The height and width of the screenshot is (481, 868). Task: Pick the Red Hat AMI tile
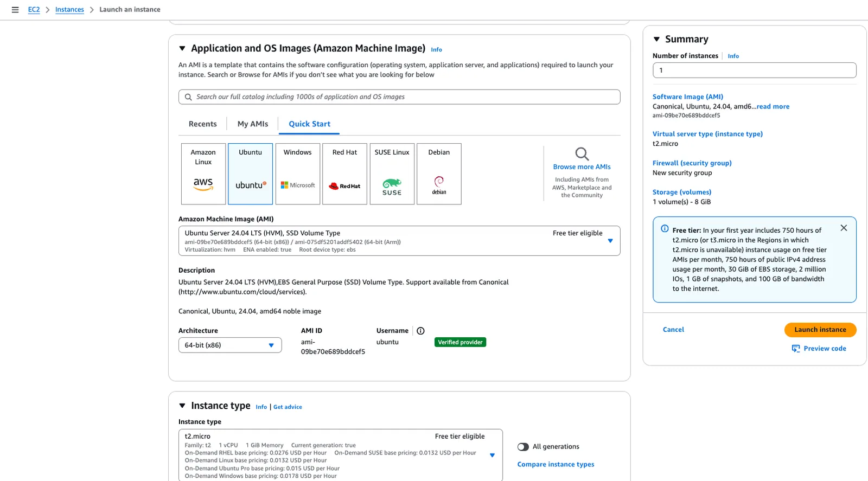coord(344,174)
